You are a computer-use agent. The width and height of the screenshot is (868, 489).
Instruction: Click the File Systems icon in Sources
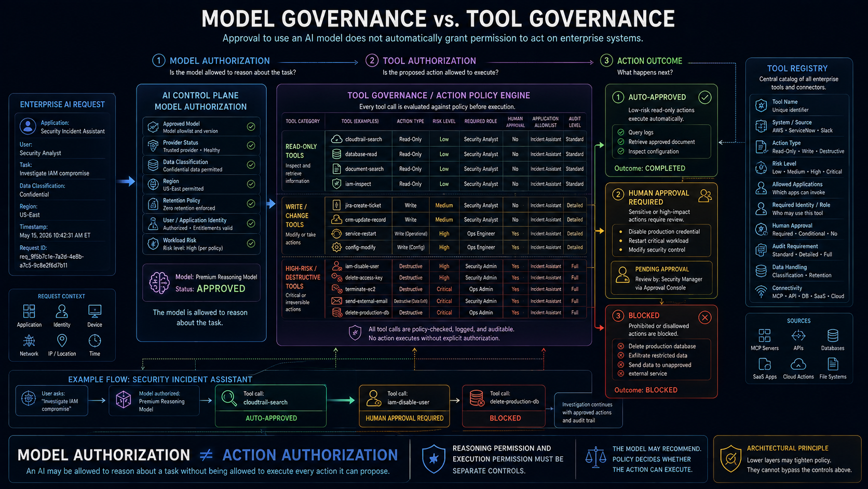click(833, 364)
